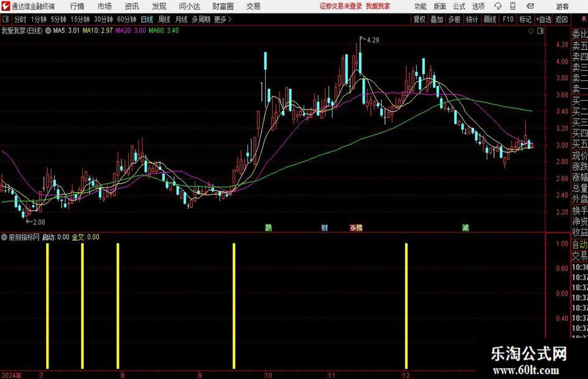This screenshot has width=588, height=379.
Task: Click the MA20: 3.00 label
Action: tap(131, 30)
